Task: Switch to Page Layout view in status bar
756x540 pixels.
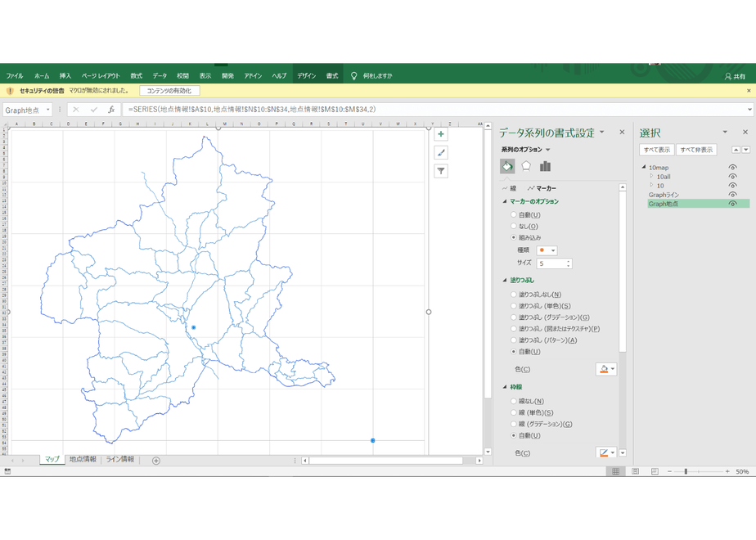Action: point(636,471)
